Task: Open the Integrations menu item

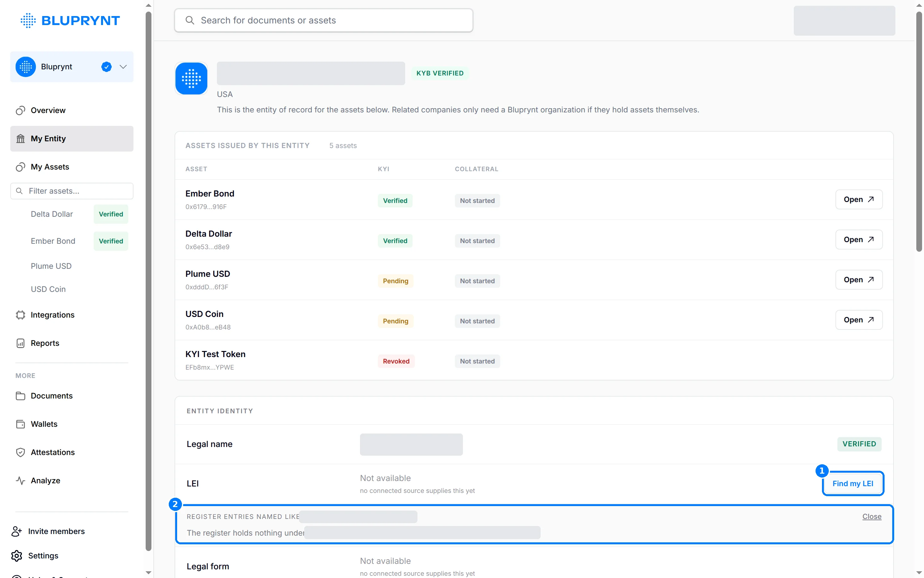Action: [72, 315]
